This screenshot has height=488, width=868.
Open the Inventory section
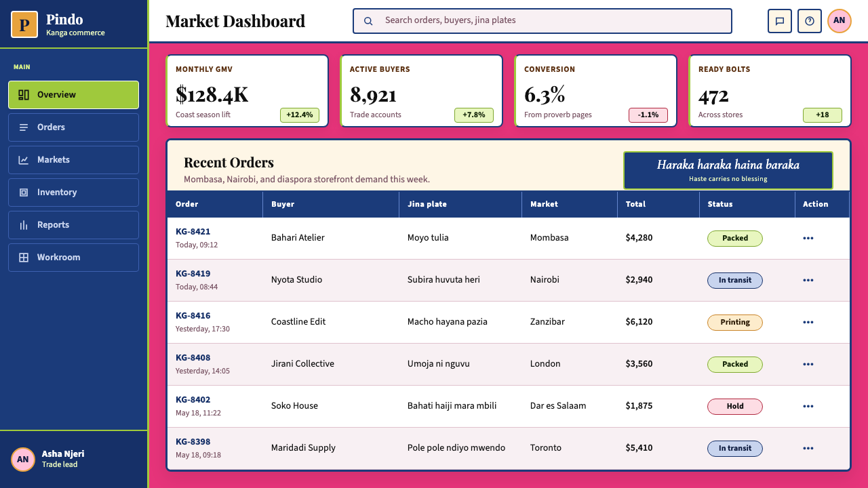pos(73,192)
